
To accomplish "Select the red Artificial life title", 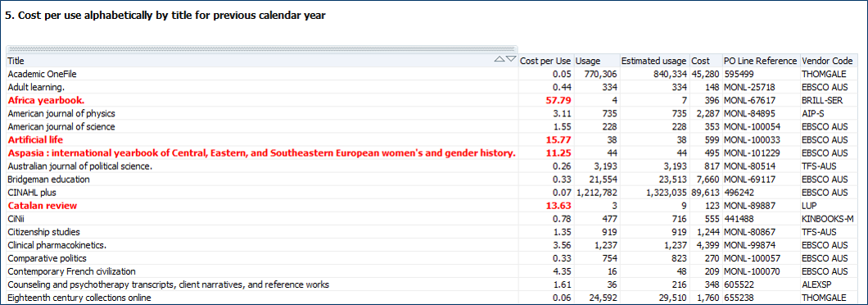I will pos(35,139).
